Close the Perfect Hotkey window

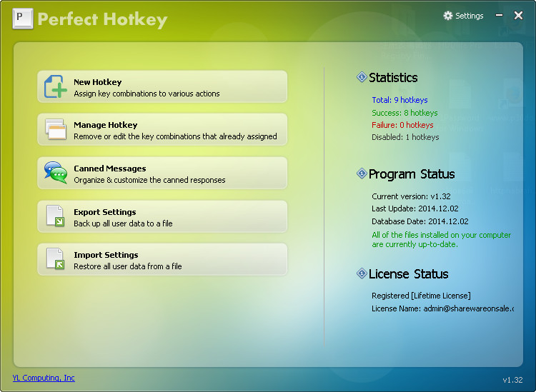pos(518,15)
